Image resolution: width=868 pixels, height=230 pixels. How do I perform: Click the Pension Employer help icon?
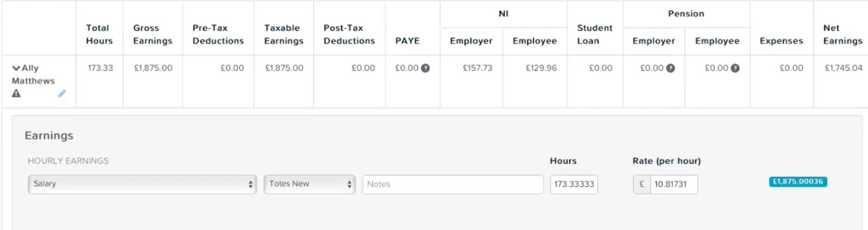[670, 68]
